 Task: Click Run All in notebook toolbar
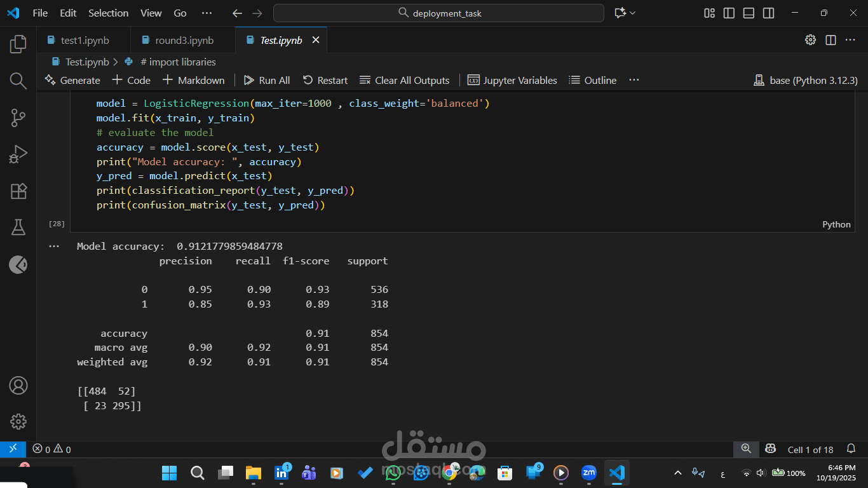[x=268, y=80]
